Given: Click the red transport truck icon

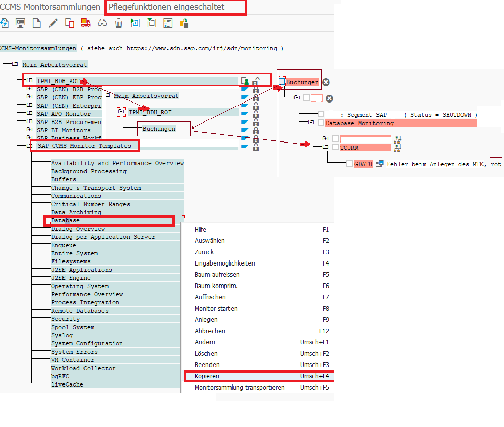Looking at the screenshot, I should 86,23.
